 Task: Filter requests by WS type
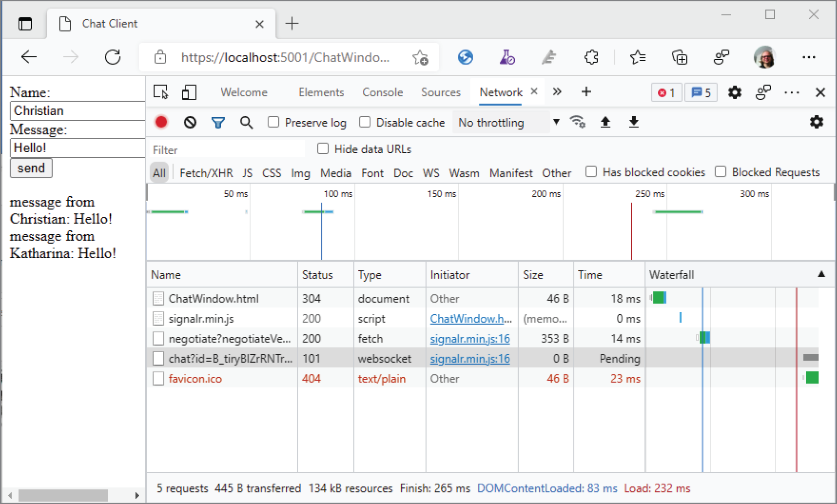pos(431,172)
